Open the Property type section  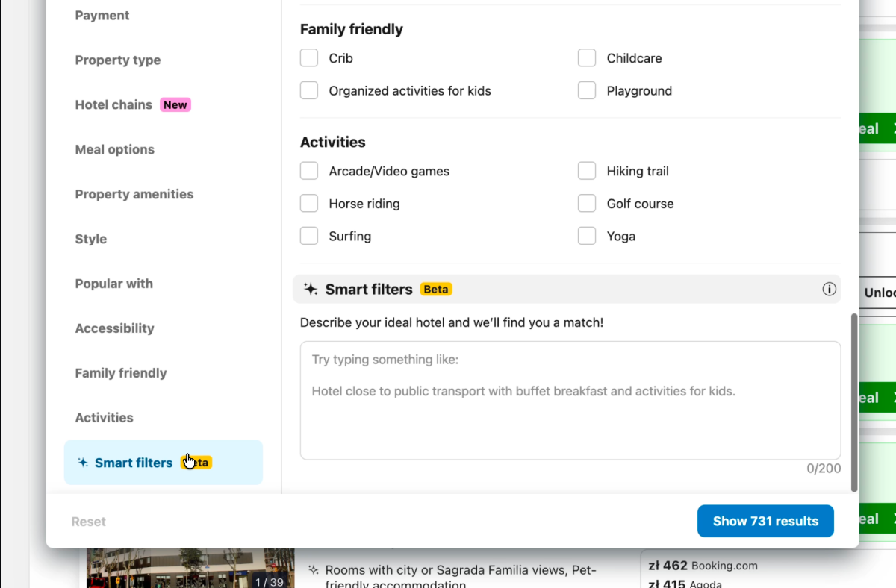pos(118,60)
